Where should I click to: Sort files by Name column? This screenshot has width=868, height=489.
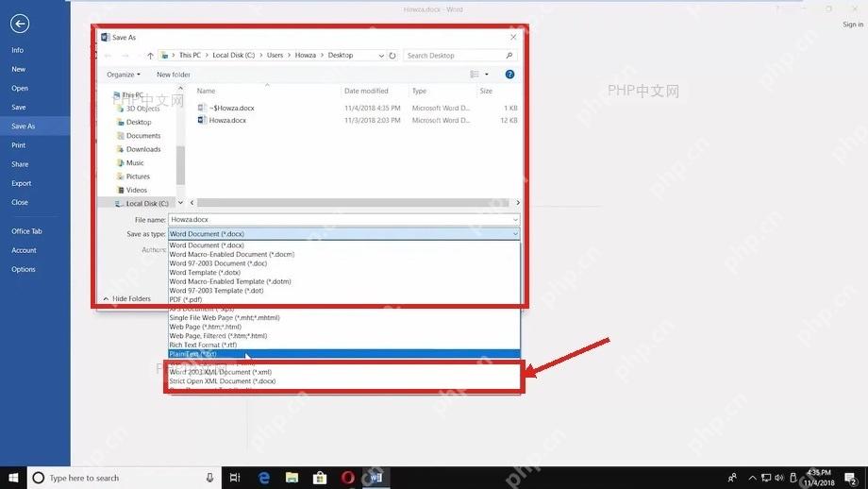[206, 91]
